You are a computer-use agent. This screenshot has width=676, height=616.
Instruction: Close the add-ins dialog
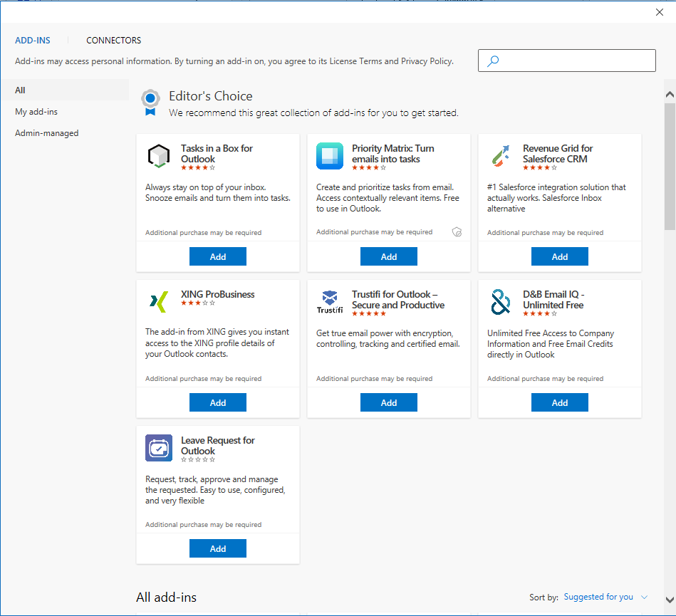(x=660, y=12)
